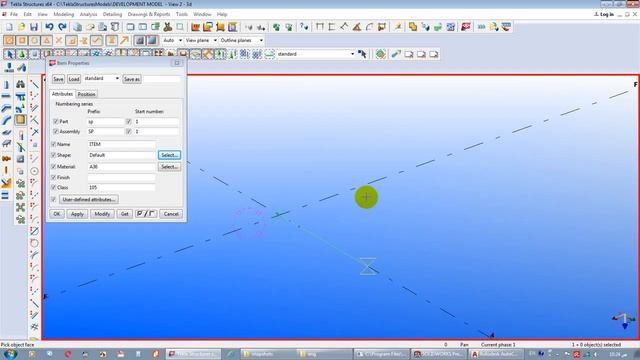
Task: Click the inquire object question-mark icon
Action: (304, 27)
